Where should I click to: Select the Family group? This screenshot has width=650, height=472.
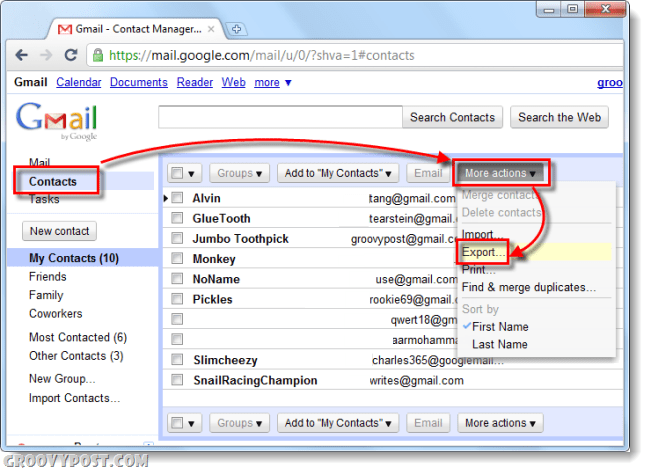[x=46, y=295]
